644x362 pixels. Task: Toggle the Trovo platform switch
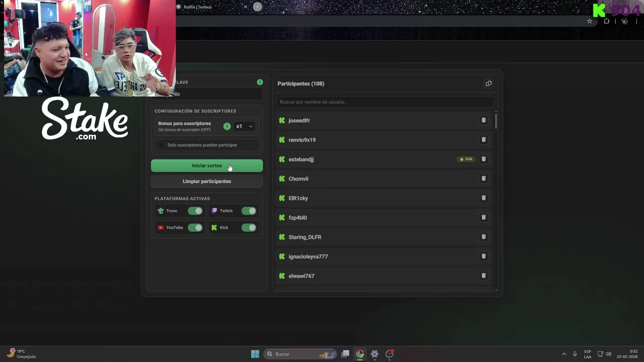(195, 211)
